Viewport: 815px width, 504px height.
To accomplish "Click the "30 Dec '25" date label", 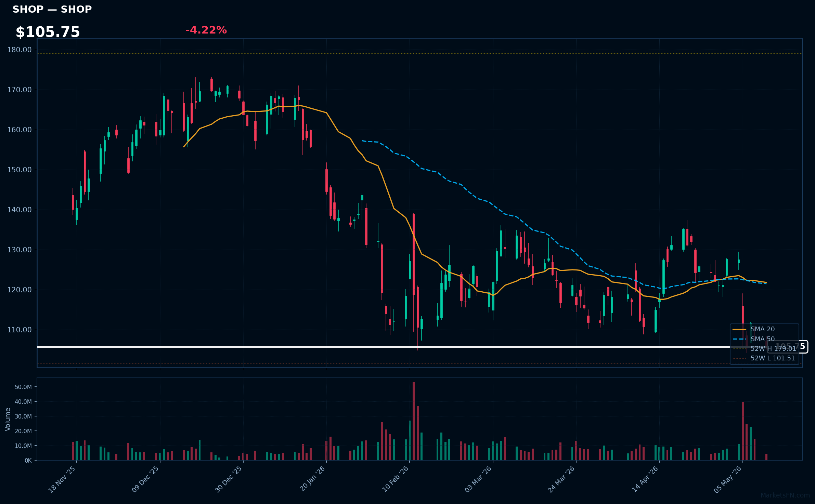I will (229, 479).
